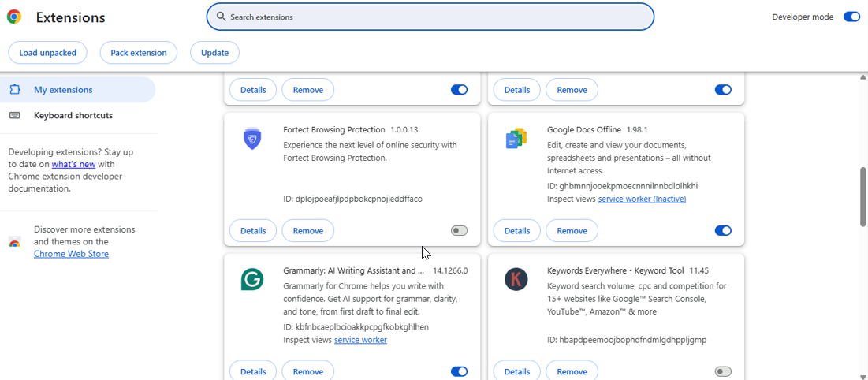Enable the Keywords Everywhere extension
Viewport: 868px width, 380px height.
pos(723,371)
